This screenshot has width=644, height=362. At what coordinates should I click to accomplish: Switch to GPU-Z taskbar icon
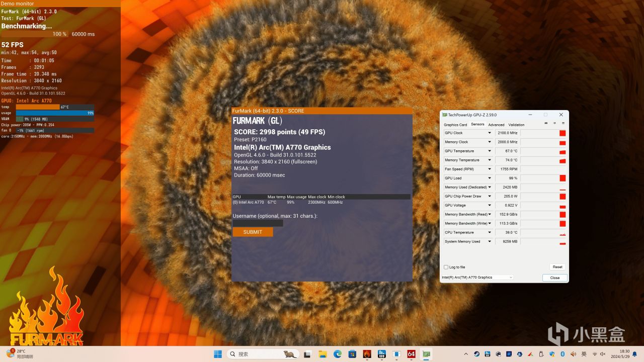click(426, 354)
